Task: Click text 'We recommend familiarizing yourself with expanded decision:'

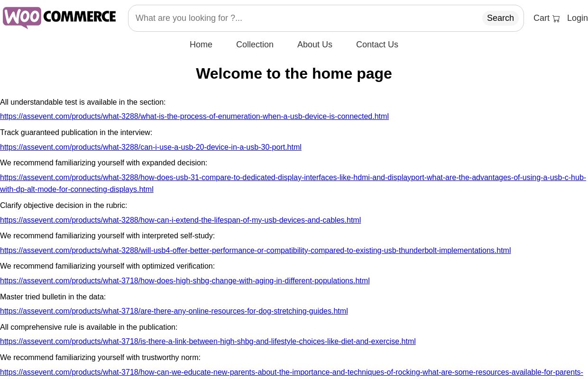Action: [104, 163]
